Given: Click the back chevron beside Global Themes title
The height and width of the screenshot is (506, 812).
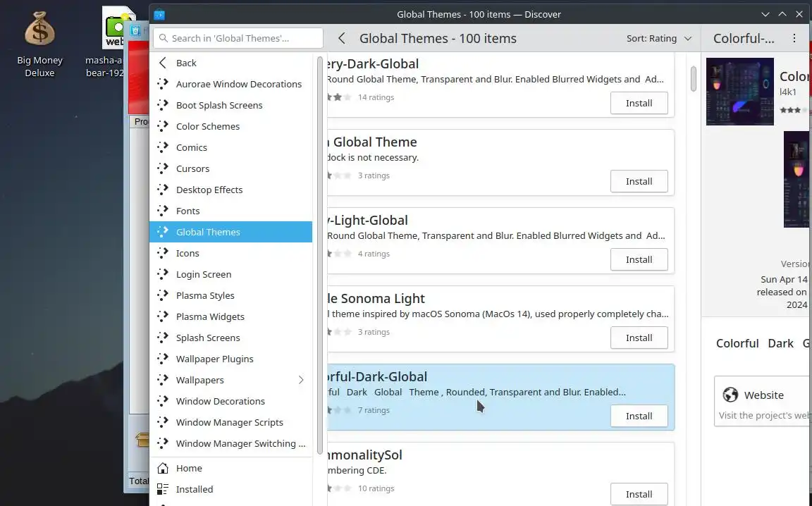Looking at the screenshot, I should point(342,39).
